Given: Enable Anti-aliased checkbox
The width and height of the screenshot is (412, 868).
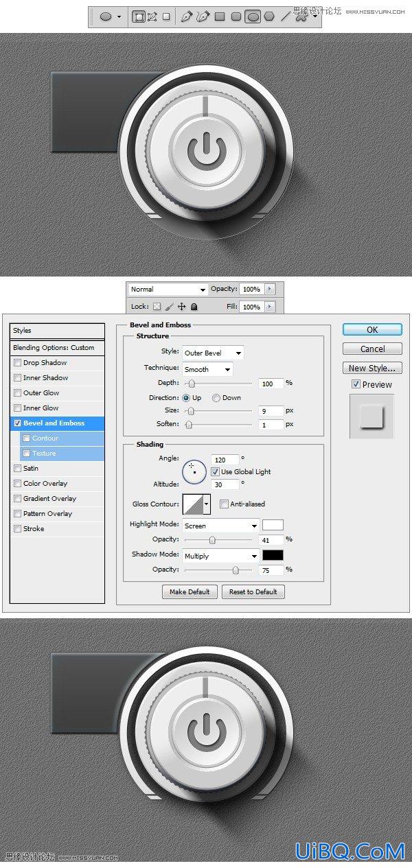Looking at the screenshot, I should point(224,504).
